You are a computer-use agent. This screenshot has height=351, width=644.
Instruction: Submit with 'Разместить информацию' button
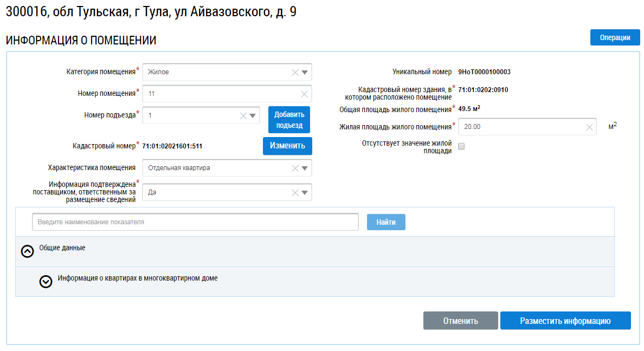tap(565, 321)
